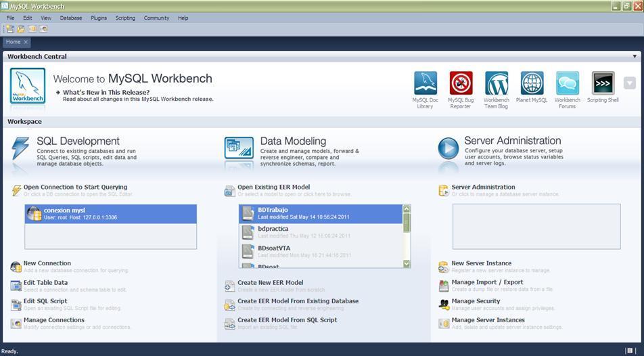
Task: Open the Workbench Forums icon
Action: (567, 83)
